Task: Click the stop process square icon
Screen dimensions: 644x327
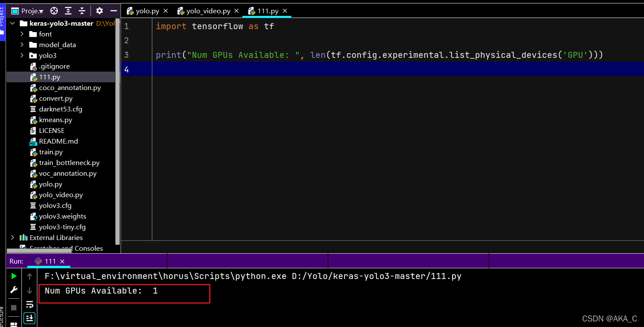Action: [14, 308]
